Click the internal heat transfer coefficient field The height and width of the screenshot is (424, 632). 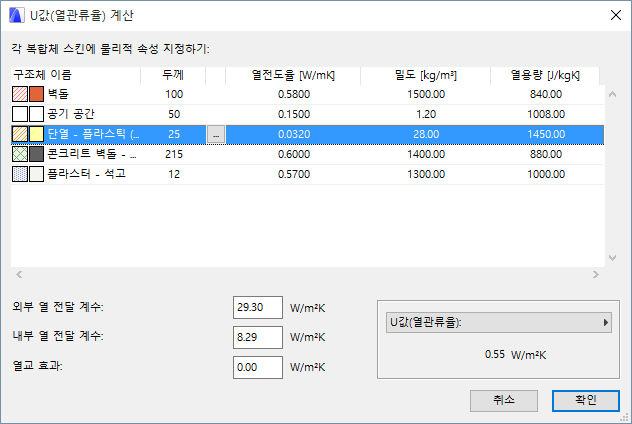point(257,338)
